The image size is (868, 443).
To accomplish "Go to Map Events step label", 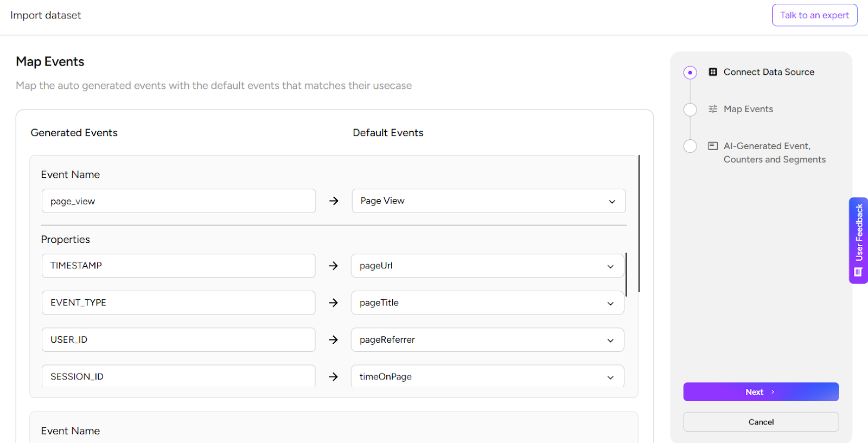I will point(748,109).
